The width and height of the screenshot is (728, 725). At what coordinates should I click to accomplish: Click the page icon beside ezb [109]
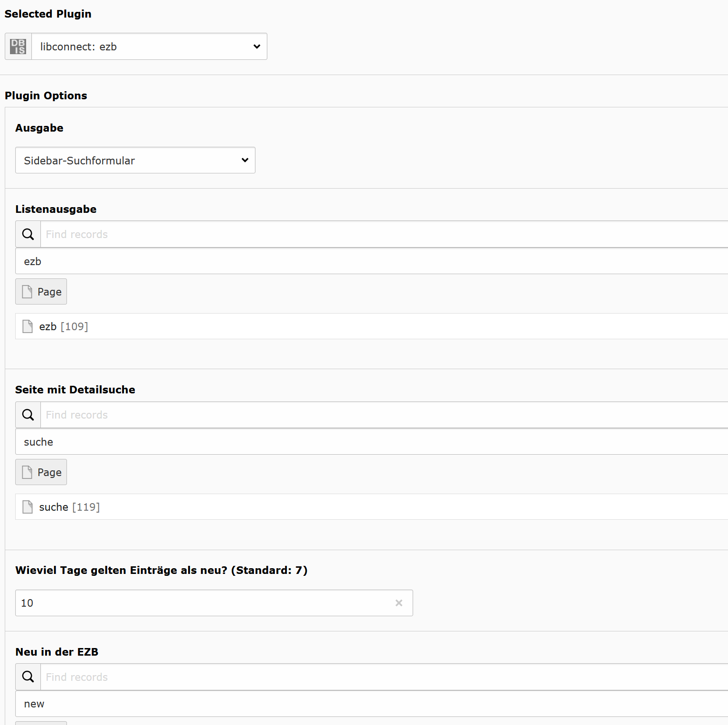(x=27, y=326)
